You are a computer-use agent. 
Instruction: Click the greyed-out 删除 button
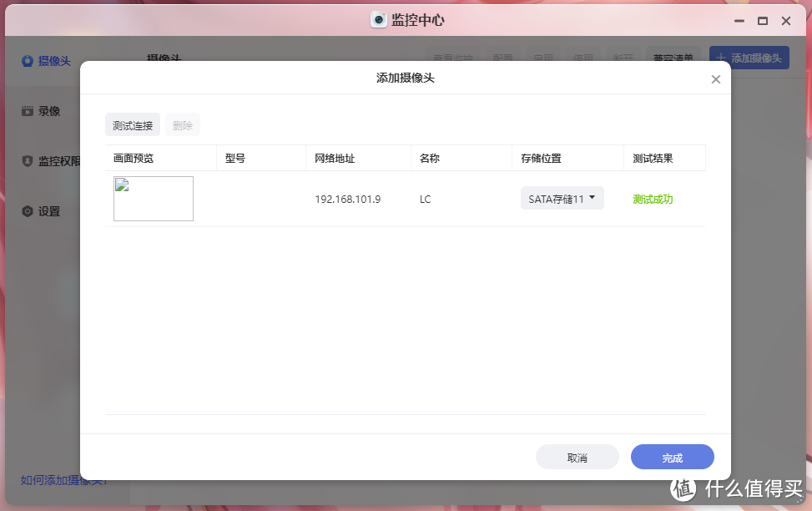click(182, 125)
